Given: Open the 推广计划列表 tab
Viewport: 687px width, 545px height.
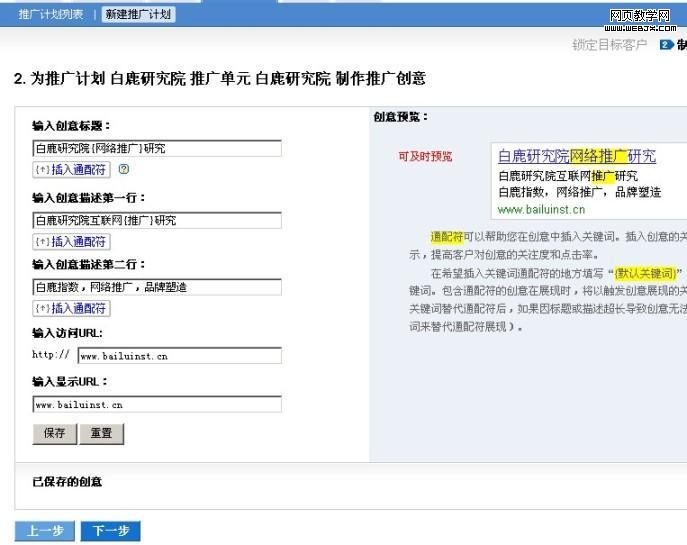Looking at the screenshot, I should pyautogui.click(x=53, y=15).
